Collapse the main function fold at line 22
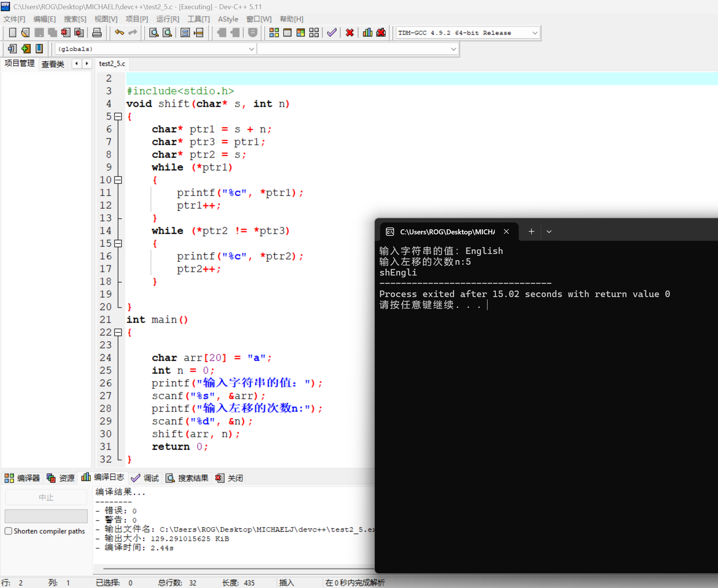 [x=118, y=332]
